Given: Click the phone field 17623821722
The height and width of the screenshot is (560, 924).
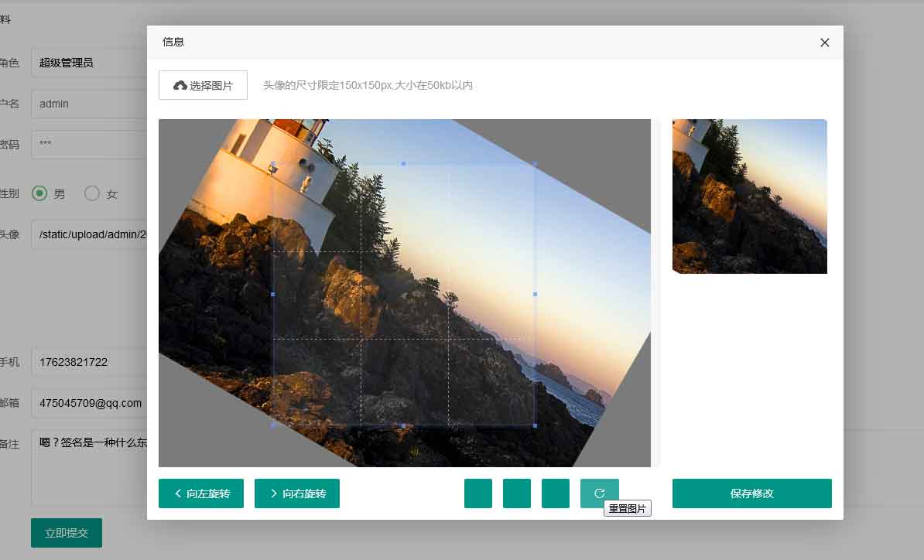Looking at the screenshot, I should pos(89,362).
